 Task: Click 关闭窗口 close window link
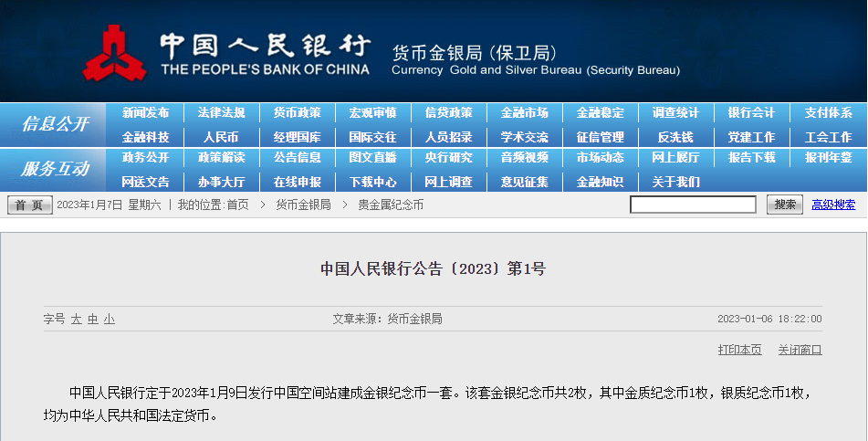[800, 350]
